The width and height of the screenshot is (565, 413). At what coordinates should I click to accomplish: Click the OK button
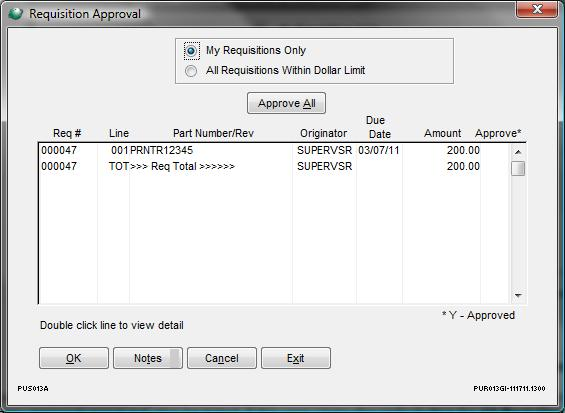click(x=74, y=358)
